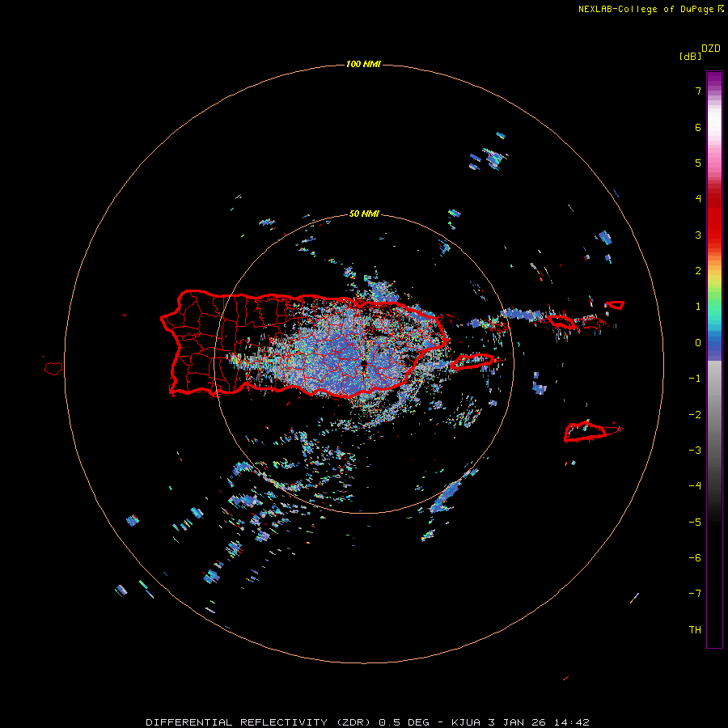This screenshot has width=728, height=728.
Task: Click the TH label at the scale bottom
Action: (x=695, y=630)
